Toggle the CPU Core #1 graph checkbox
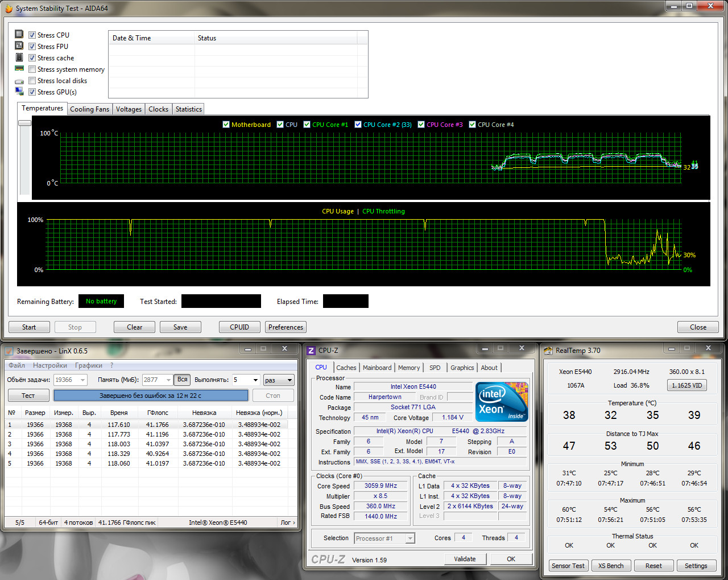This screenshot has height=580, width=728. (307, 125)
